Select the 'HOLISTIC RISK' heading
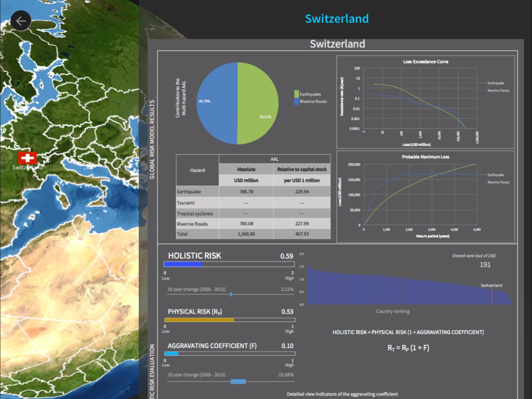 point(195,256)
